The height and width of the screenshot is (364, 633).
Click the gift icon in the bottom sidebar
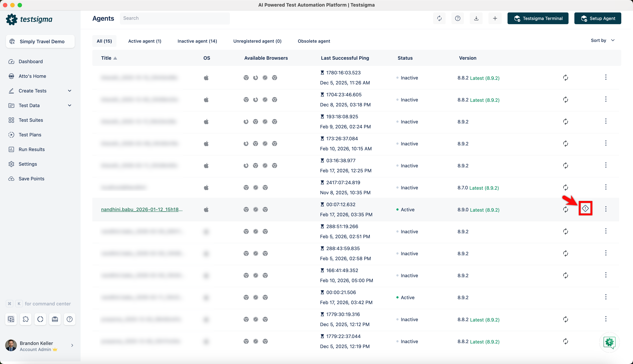55,319
